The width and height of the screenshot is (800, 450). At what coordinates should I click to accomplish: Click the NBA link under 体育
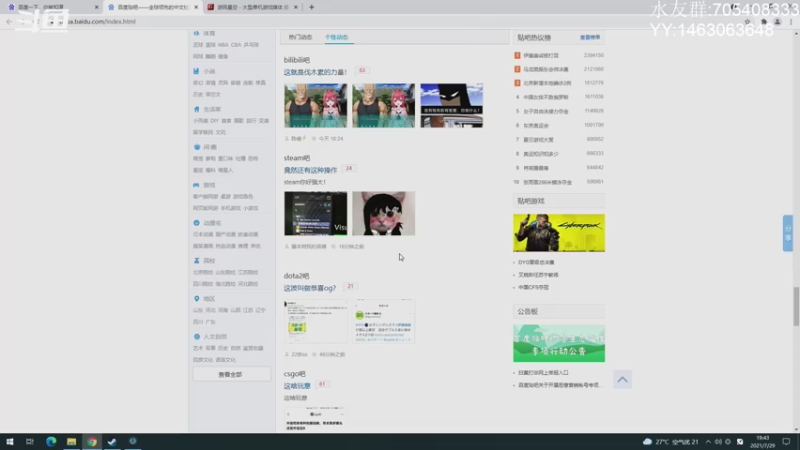(x=223, y=45)
